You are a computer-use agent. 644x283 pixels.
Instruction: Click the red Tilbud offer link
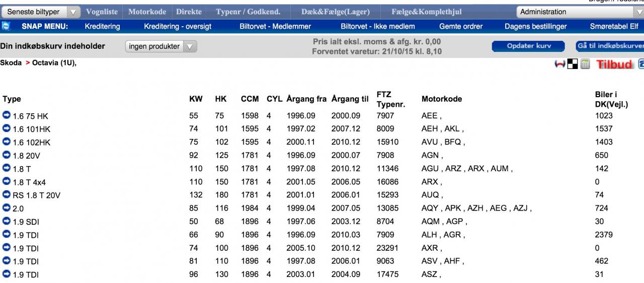(x=614, y=64)
